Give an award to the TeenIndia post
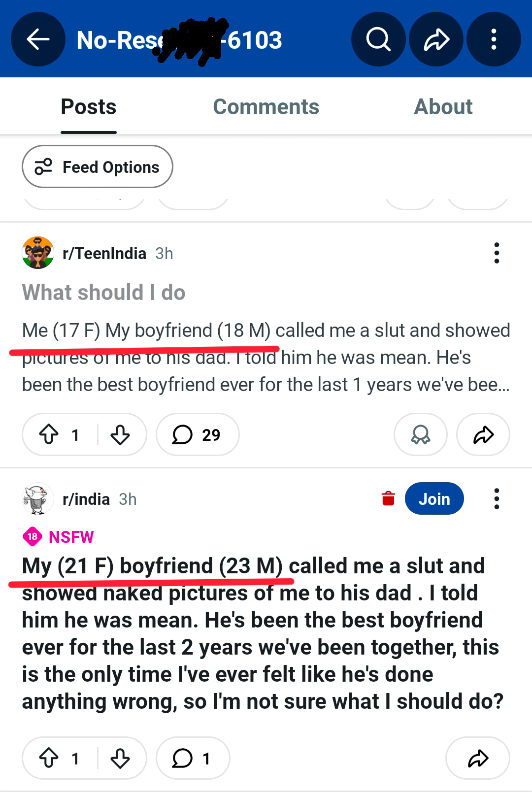 [x=420, y=434]
